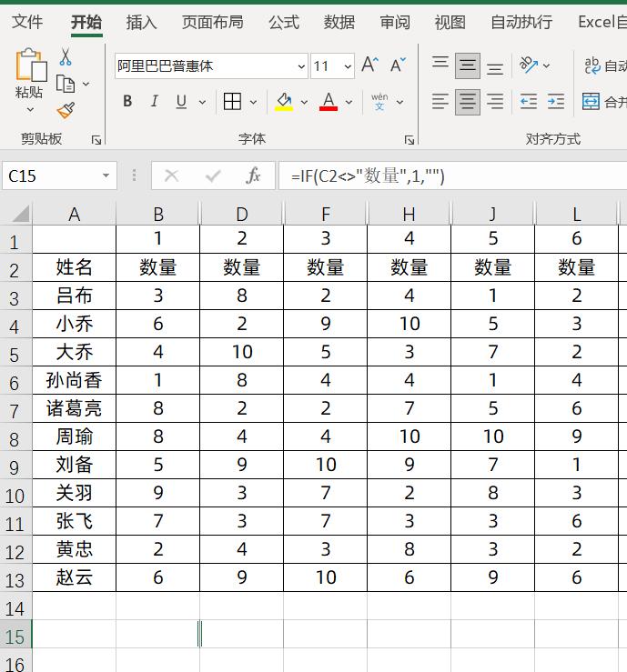Increase the indent level

[x=556, y=102]
